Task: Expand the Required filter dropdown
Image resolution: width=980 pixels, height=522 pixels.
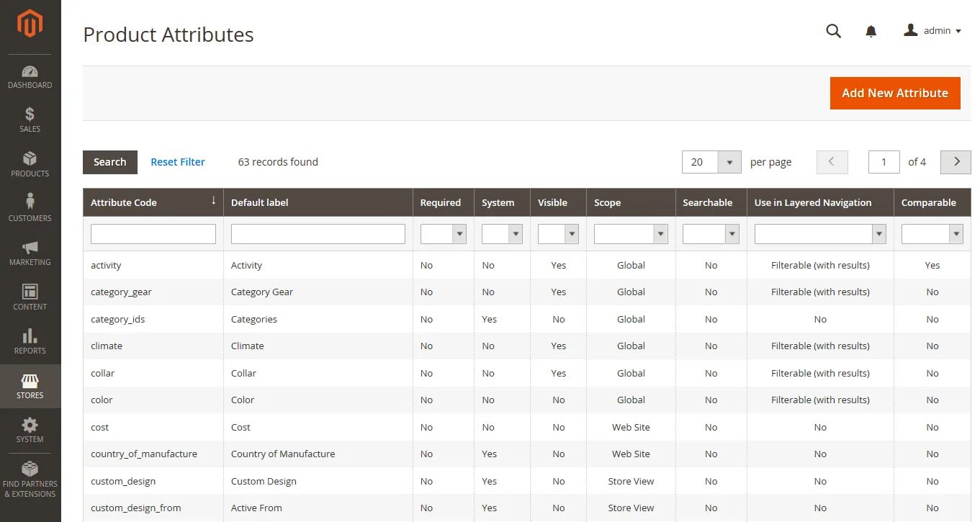Action: click(x=444, y=234)
